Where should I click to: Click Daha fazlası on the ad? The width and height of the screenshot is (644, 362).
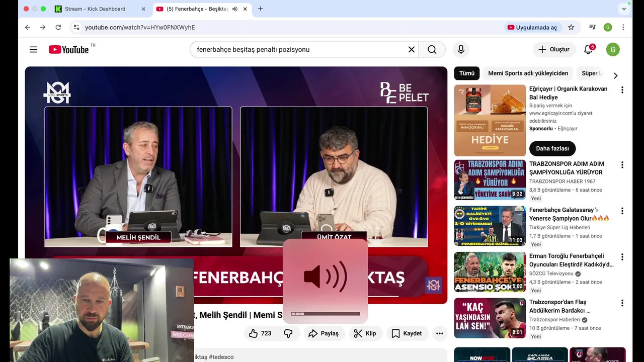pyautogui.click(x=552, y=148)
